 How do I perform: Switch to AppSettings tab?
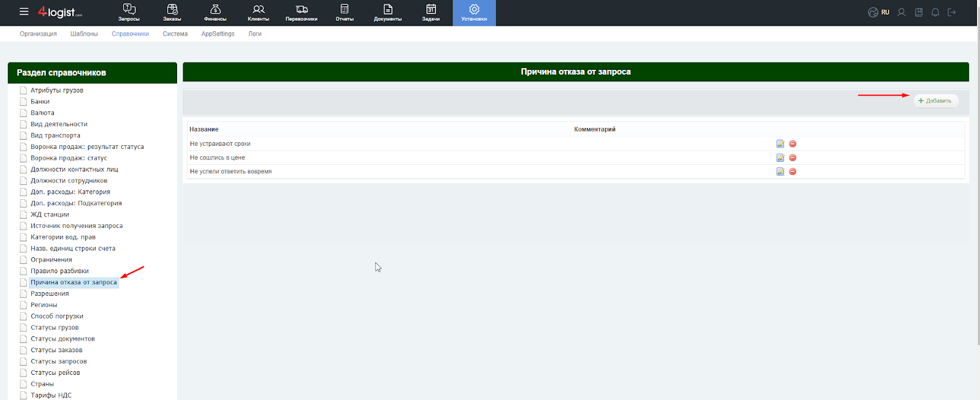(218, 34)
